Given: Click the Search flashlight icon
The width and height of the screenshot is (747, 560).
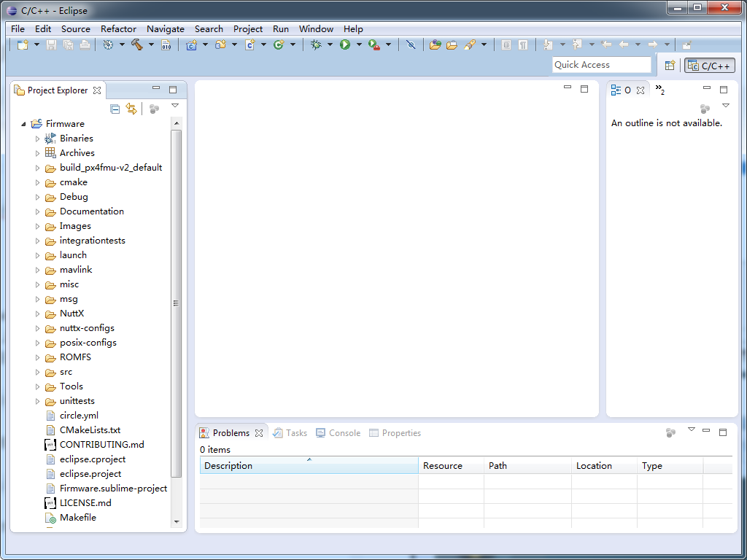Looking at the screenshot, I should pyautogui.click(x=470, y=44).
